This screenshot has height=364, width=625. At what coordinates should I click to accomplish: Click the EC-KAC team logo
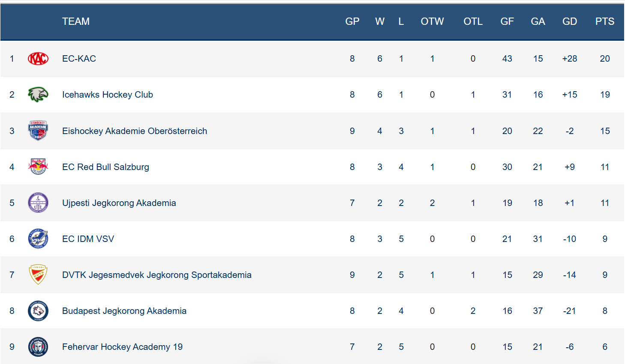(x=38, y=59)
